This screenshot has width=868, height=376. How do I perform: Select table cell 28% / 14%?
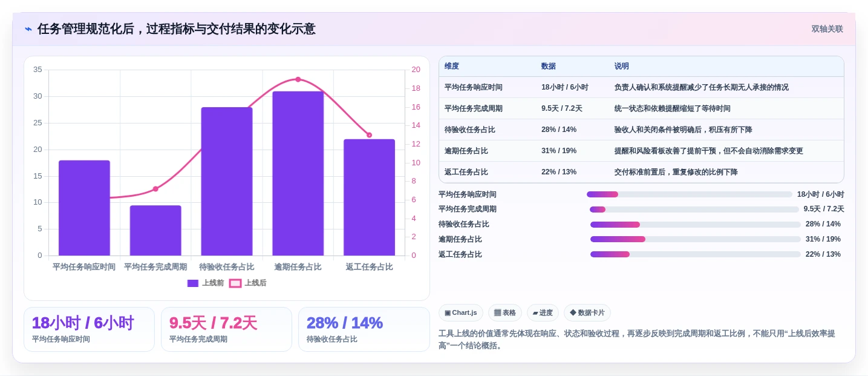pyautogui.click(x=559, y=130)
